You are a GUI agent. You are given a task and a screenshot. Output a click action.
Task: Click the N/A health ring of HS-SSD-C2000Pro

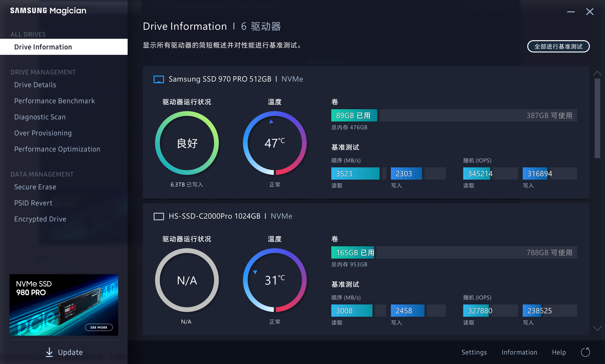point(187,280)
